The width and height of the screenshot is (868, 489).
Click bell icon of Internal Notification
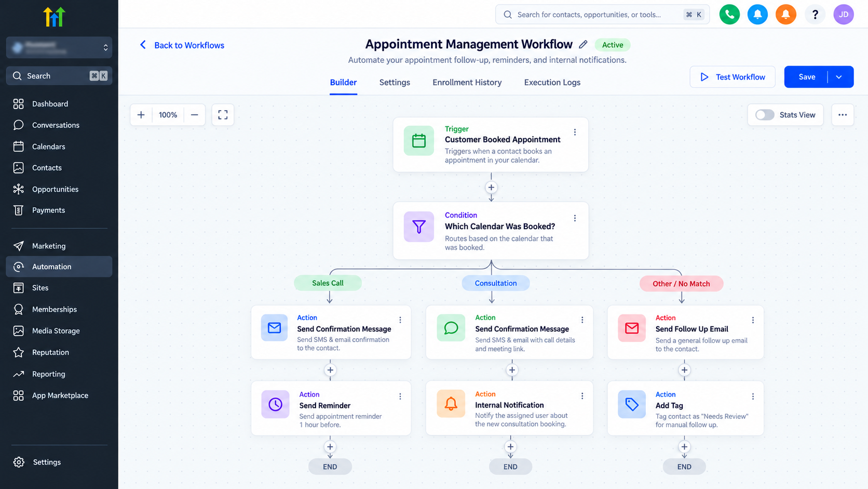(451, 404)
